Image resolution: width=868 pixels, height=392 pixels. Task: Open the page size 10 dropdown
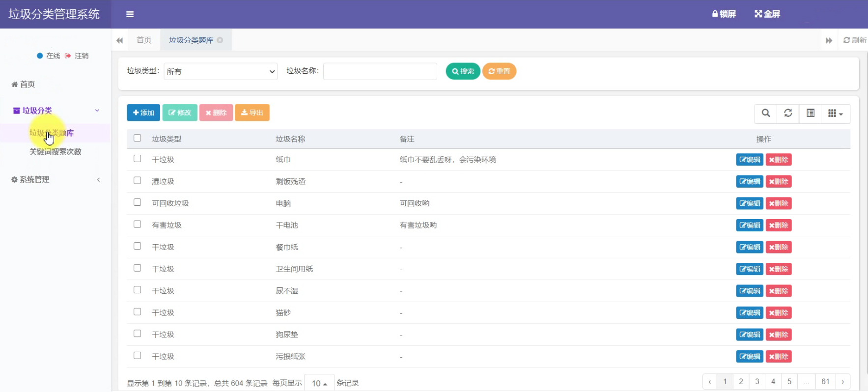pos(319,383)
